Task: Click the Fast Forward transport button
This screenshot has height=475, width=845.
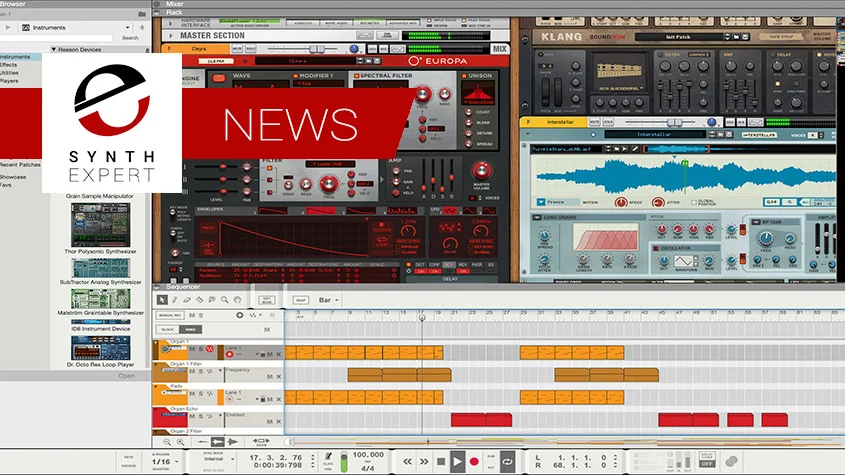Action: 424,462
